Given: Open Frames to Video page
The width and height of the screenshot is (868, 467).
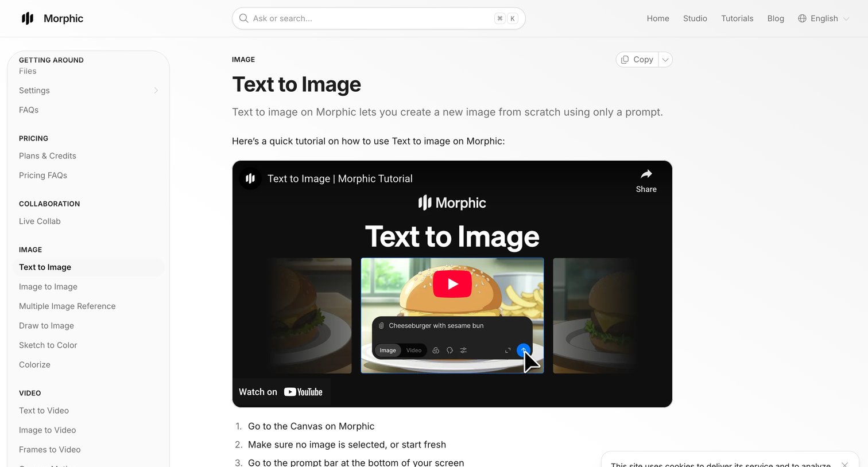Looking at the screenshot, I should pyautogui.click(x=50, y=450).
